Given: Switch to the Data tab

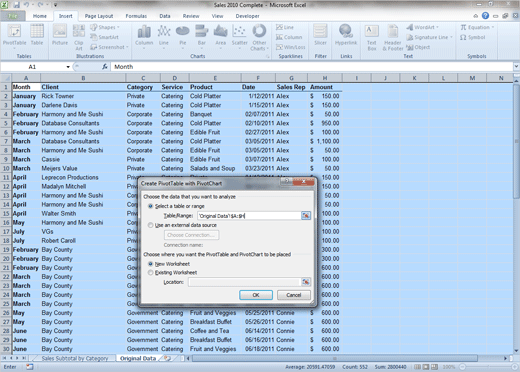Looking at the screenshot, I should tap(165, 16).
